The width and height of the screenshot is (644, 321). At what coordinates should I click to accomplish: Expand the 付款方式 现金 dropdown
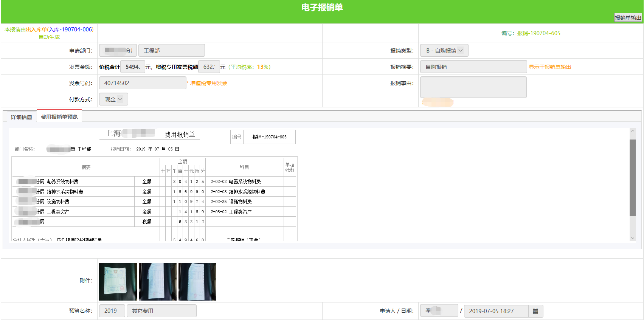pos(113,99)
